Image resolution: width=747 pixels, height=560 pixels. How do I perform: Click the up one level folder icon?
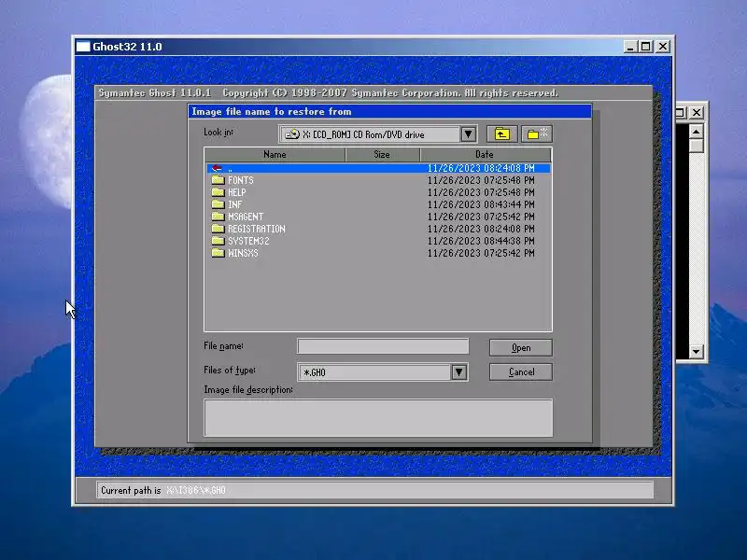click(x=501, y=134)
